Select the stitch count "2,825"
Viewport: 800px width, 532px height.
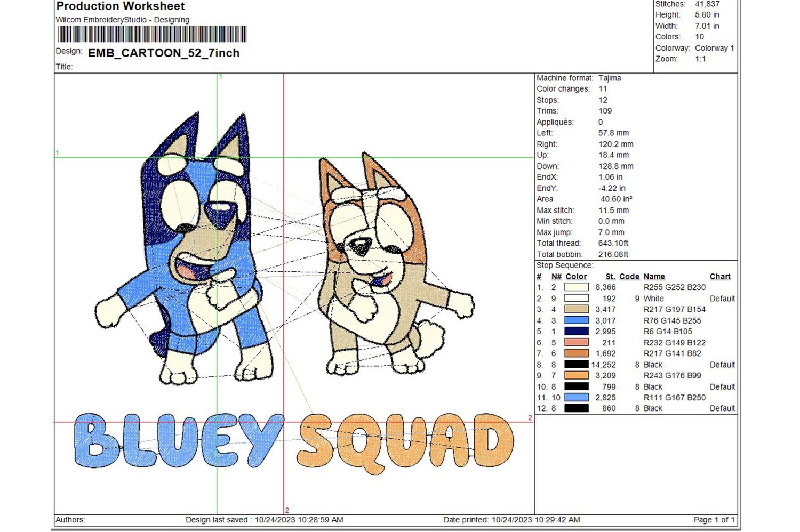(x=605, y=397)
